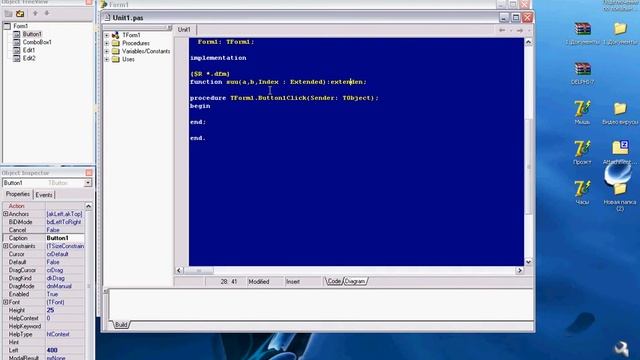640x360 pixels.
Task: Expand the Anchors property
Action: (5, 214)
